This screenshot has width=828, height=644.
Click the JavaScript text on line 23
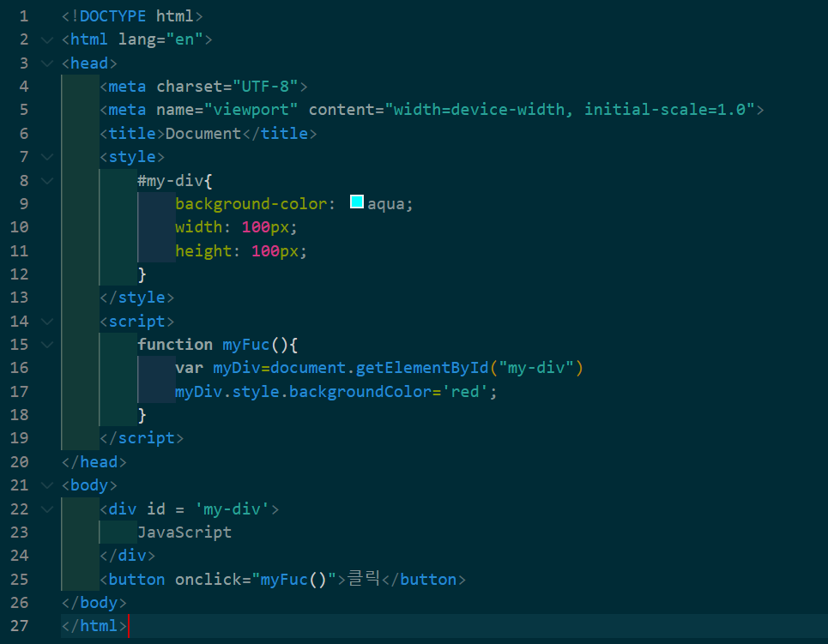point(184,532)
